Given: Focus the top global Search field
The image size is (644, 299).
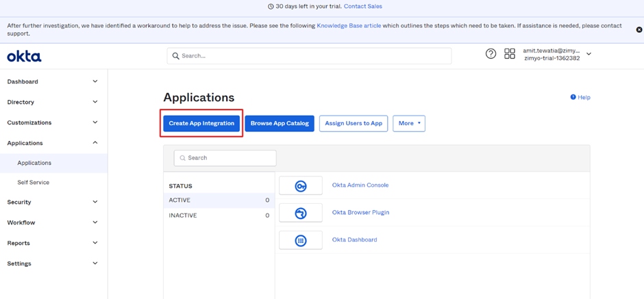Looking at the screenshot, I should pos(309,56).
